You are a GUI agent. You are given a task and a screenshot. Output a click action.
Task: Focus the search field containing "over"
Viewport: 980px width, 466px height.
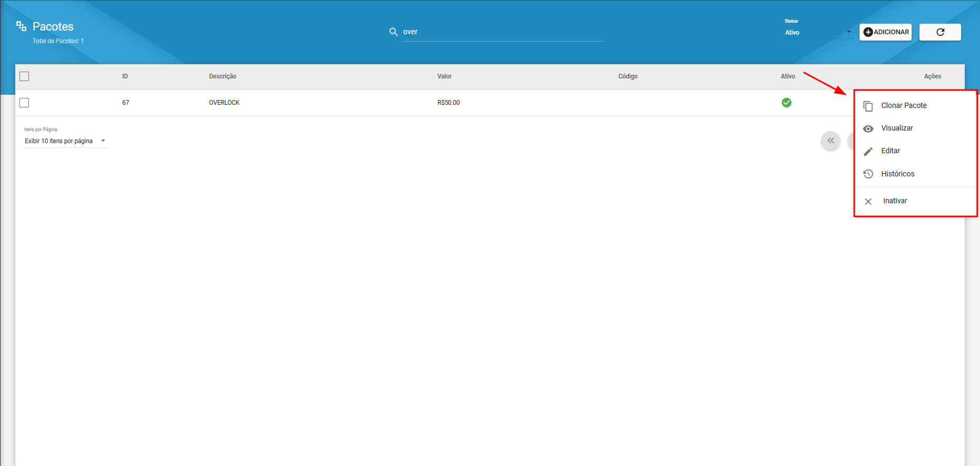tap(503, 32)
